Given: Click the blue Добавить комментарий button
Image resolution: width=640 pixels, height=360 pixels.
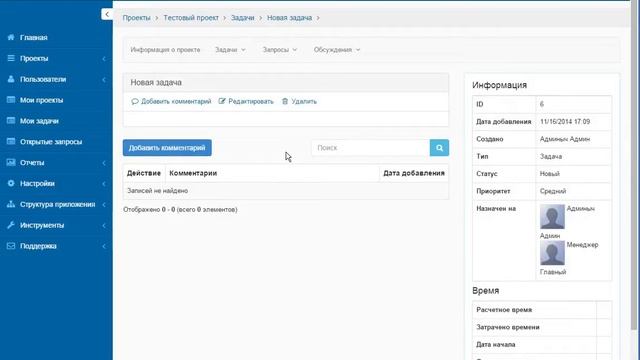Looking at the screenshot, I should (x=167, y=148).
